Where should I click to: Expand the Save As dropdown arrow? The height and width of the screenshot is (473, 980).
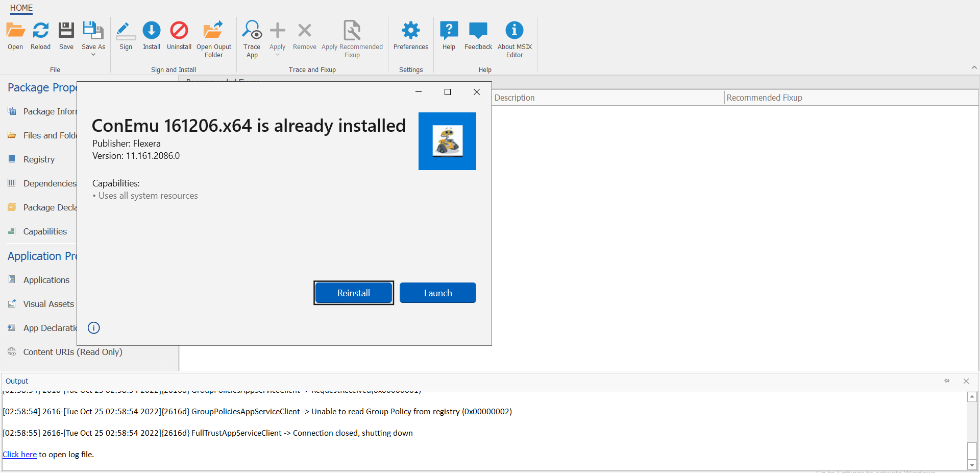pyautogui.click(x=93, y=55)
